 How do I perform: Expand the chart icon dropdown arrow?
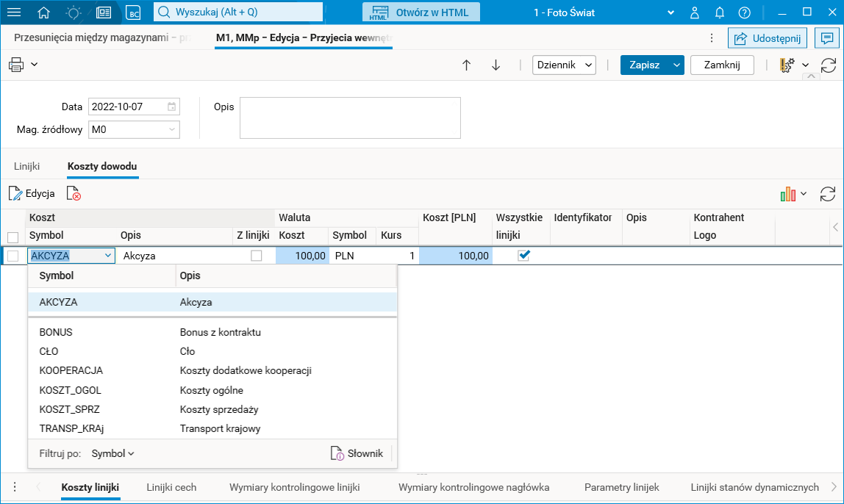(x=804, y=194)
